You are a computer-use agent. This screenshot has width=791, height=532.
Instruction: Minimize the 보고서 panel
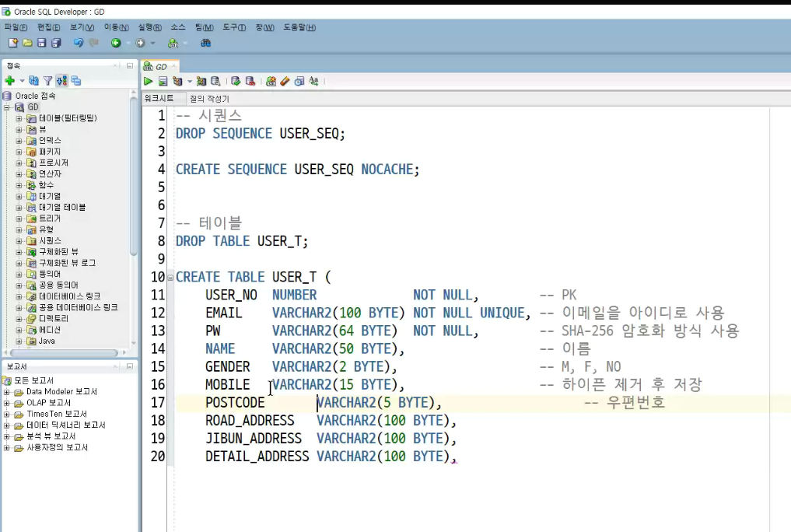pos(130,366)
